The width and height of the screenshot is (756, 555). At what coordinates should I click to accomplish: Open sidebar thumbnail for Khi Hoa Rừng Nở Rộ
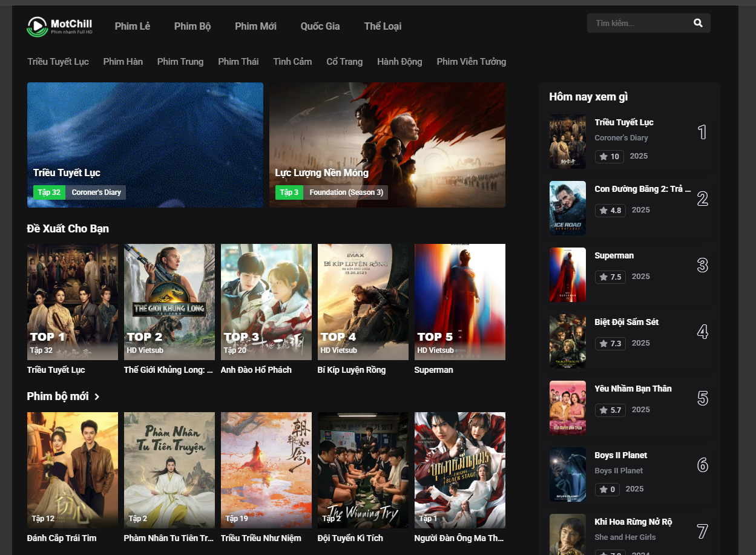point(568,534)
